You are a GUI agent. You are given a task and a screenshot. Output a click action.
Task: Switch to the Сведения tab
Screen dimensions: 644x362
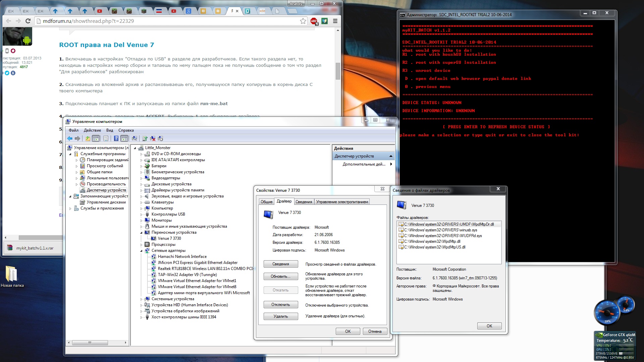[304, 202]
